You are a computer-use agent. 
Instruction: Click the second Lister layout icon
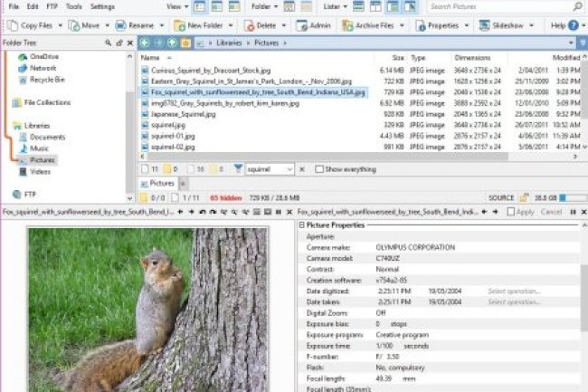[375, 6]
